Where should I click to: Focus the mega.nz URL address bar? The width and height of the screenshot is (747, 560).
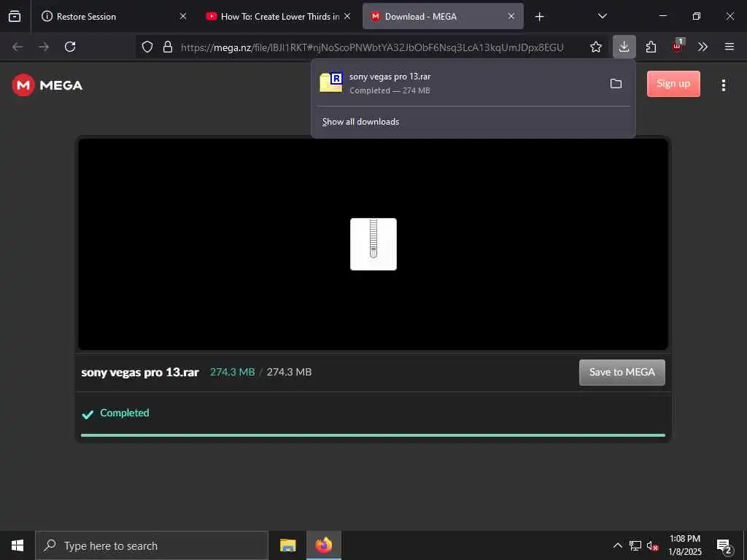point(371,47)
